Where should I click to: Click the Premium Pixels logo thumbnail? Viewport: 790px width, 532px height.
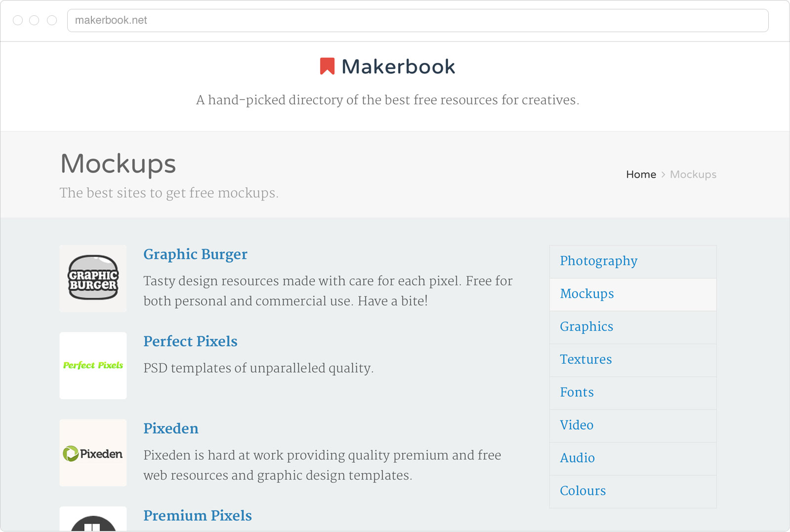93,520
